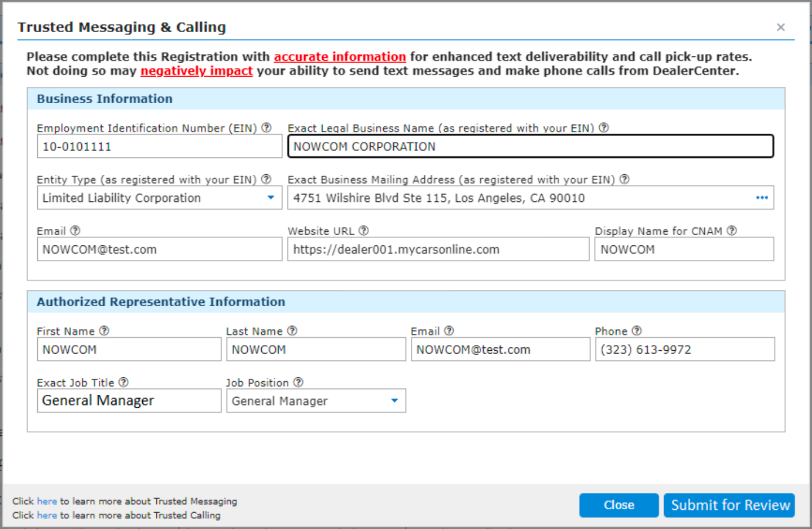Click help icon beside Website URL label

click(x=364, y=231)
